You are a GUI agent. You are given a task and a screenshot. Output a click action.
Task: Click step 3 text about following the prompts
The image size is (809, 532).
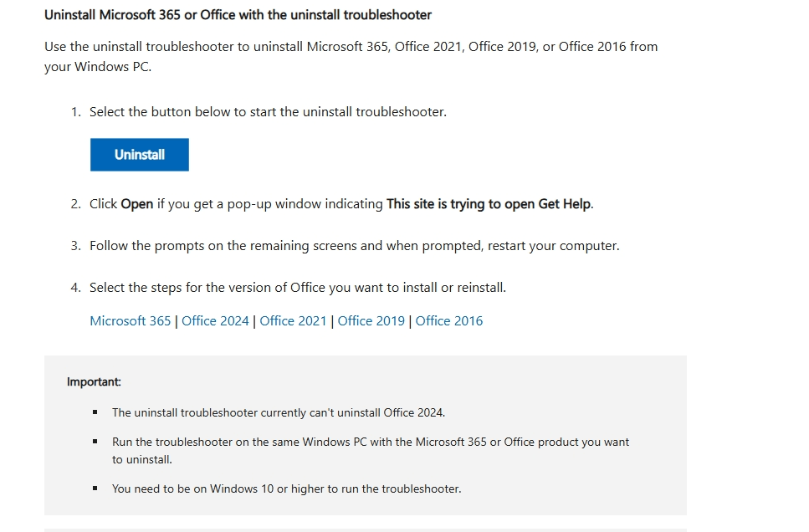coord(355,246)
